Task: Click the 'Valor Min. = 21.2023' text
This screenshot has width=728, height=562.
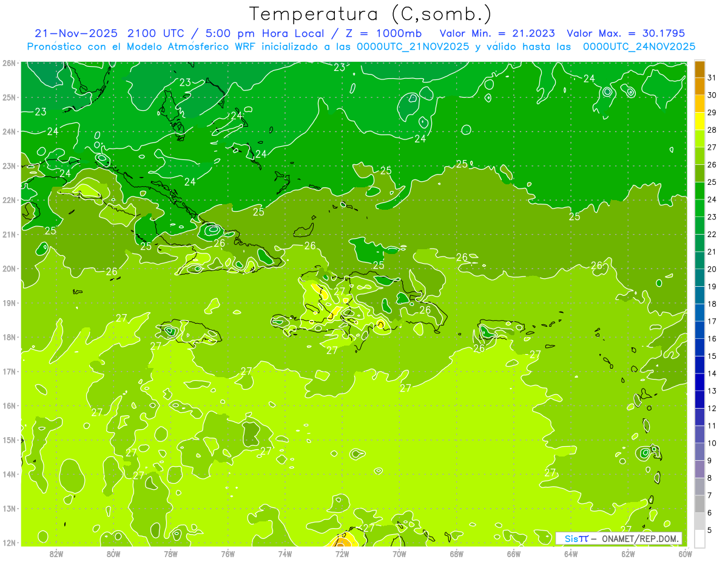Action: (x=497, y=33)
